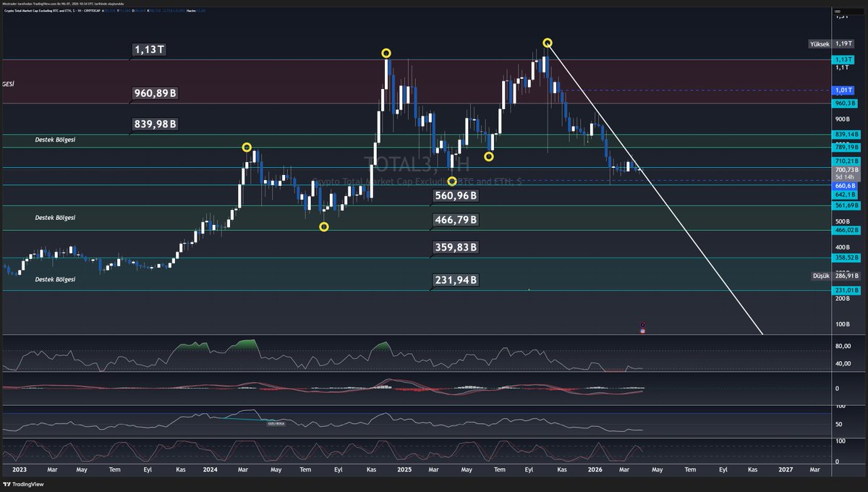The height and width of the screenshot is (492, 868).
Task: Click the 710,21 B price axis tag
Action: coord(846,161)
